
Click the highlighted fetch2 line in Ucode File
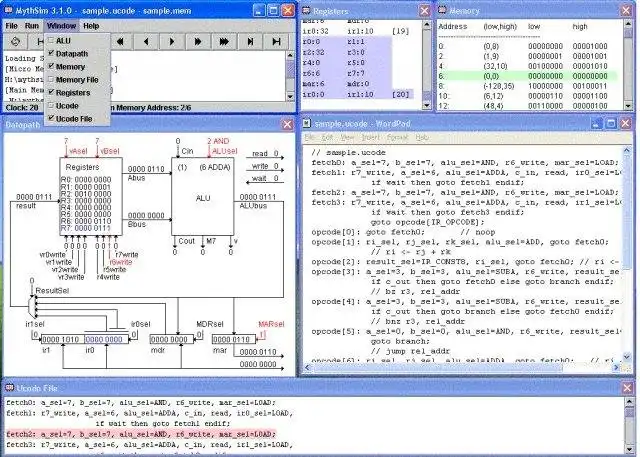click(x=140, y=434)
